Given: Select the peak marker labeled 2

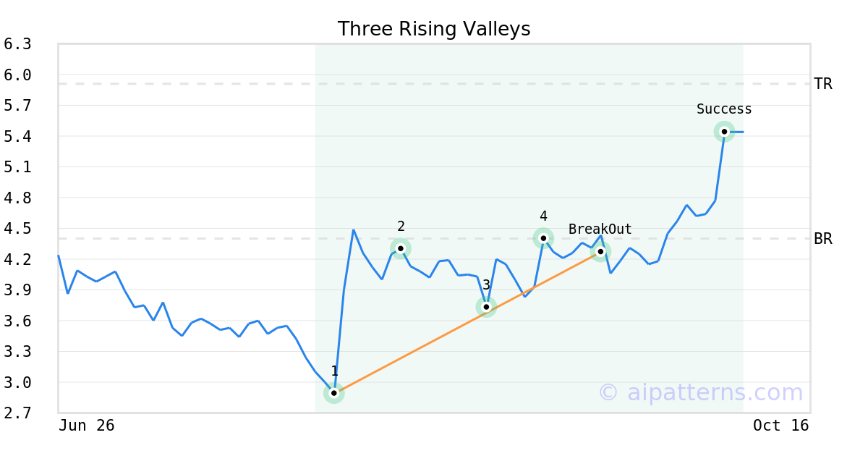Looking at the screenshot, I should click(x=401, y=248).
